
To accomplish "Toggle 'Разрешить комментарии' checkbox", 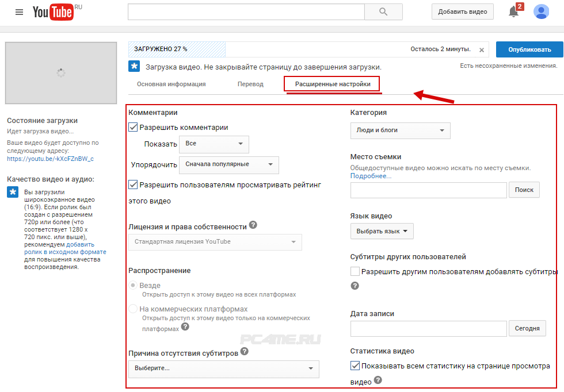I will tap(133, 127).
